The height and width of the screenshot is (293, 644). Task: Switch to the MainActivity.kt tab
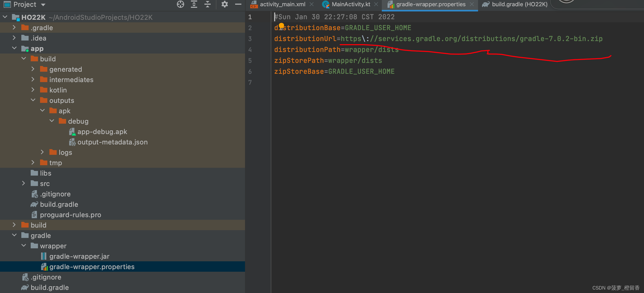[351, 4]
